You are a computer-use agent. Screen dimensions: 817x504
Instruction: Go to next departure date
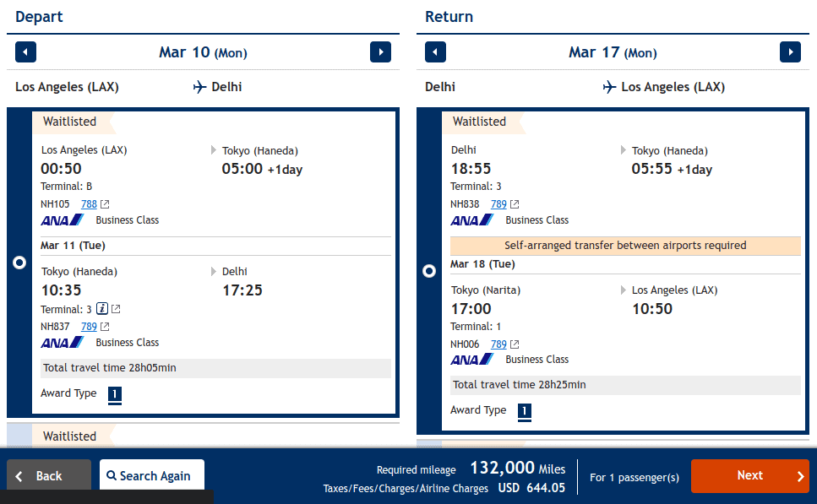[x=380, y=52]
